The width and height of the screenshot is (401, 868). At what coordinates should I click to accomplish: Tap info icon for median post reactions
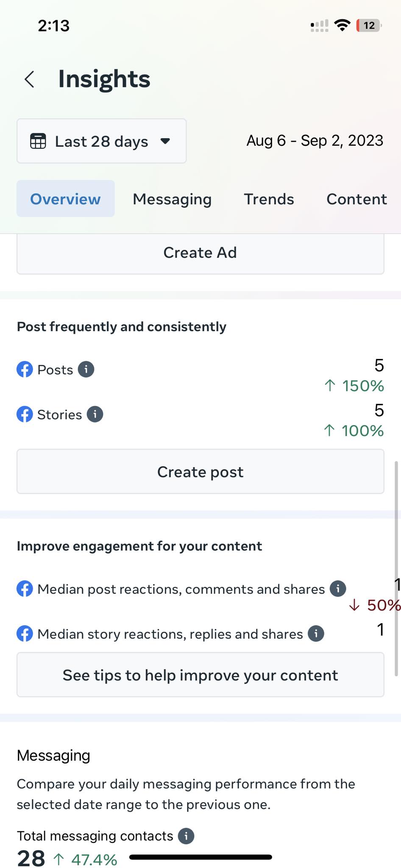pyautogui.click(x=338, y=589)
